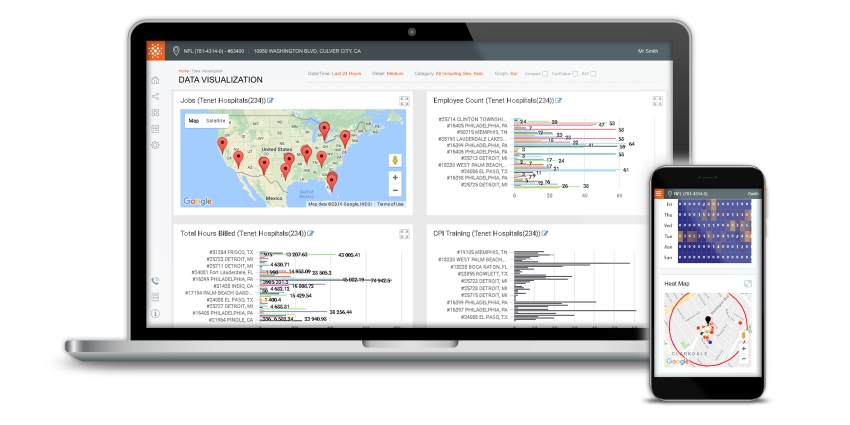Viewport: 850px width, 425px height.
Task: Click the Tue row label on phone heatmap
Action: (x=669, y=236)
